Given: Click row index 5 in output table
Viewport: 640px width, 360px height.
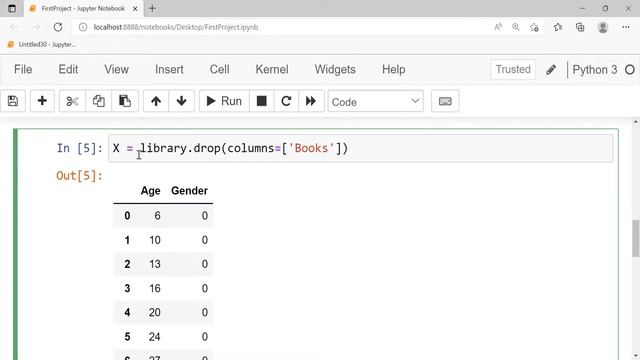Looking at the screenshot, I should pos(127,337).
